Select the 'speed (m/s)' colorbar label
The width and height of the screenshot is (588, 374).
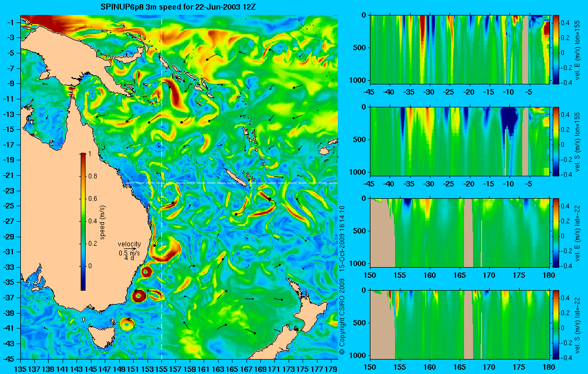click(103, 222)
